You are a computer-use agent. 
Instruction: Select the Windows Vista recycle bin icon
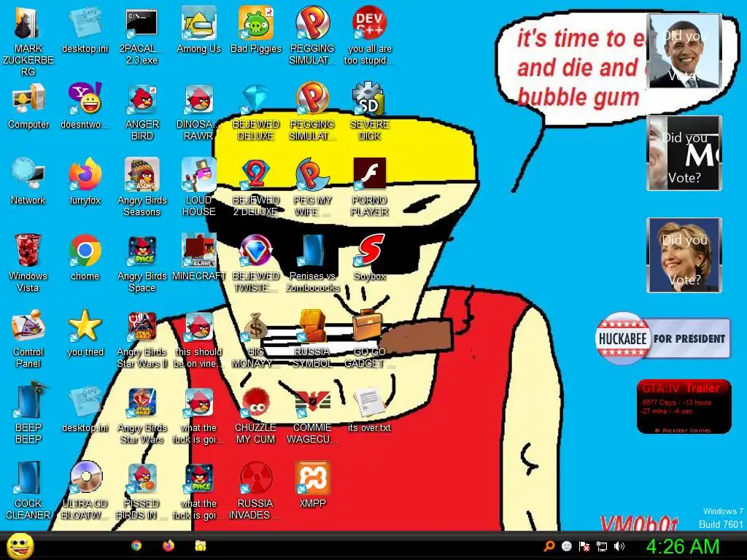pos(28,251)
